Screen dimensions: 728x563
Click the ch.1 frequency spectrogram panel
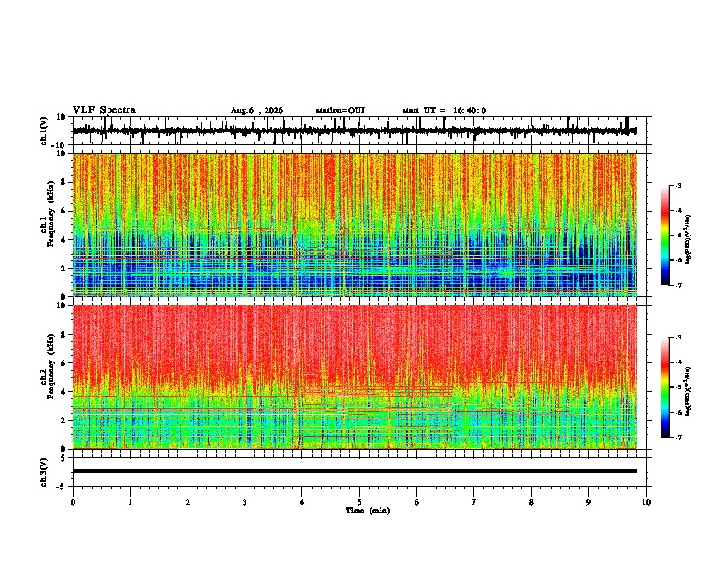[x=361, y=224]
